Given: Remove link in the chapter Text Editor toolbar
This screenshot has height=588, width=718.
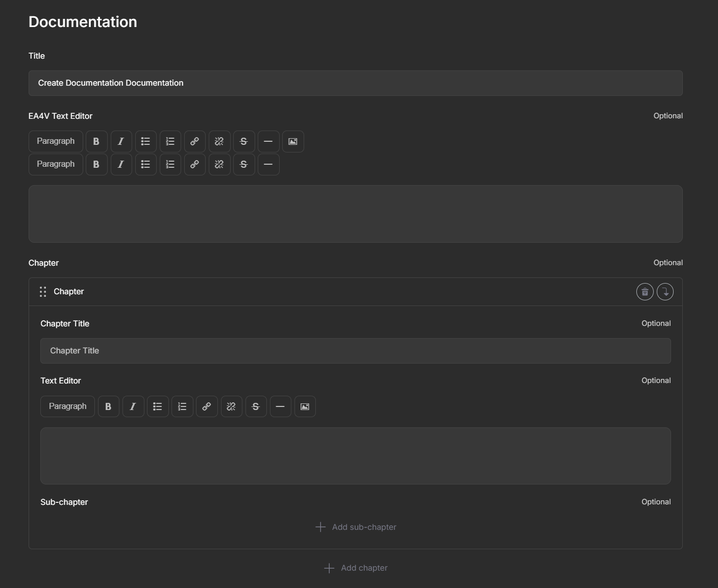Looking at the screenshot, I should click(231, 406).
